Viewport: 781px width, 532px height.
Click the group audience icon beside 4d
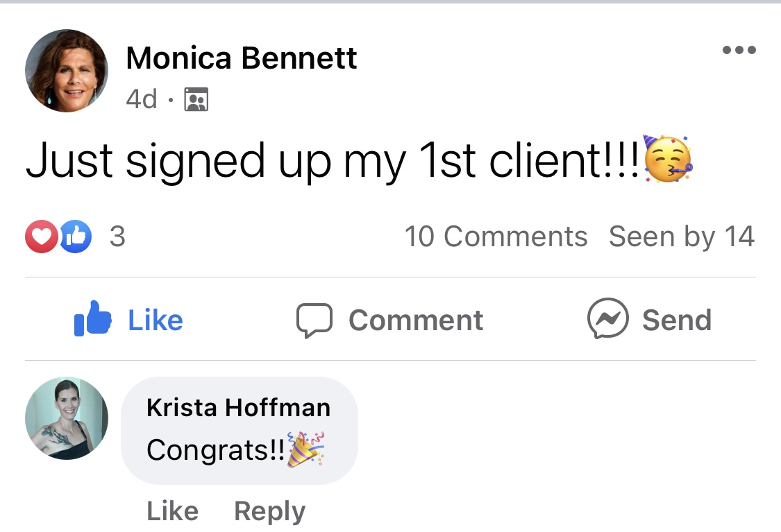tap(196, 99)
